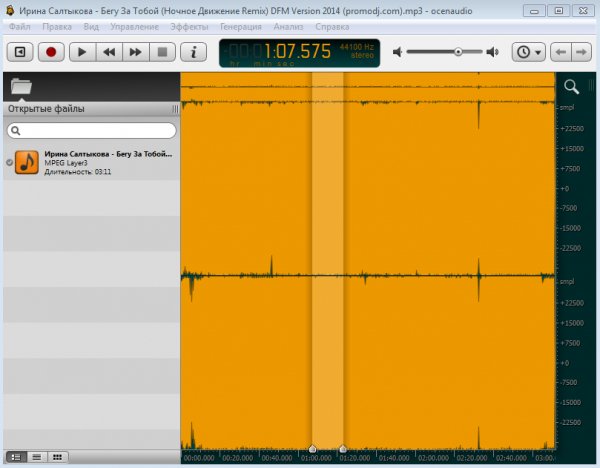
Task: Open the Файл menu
Action: tap(20, 27)
